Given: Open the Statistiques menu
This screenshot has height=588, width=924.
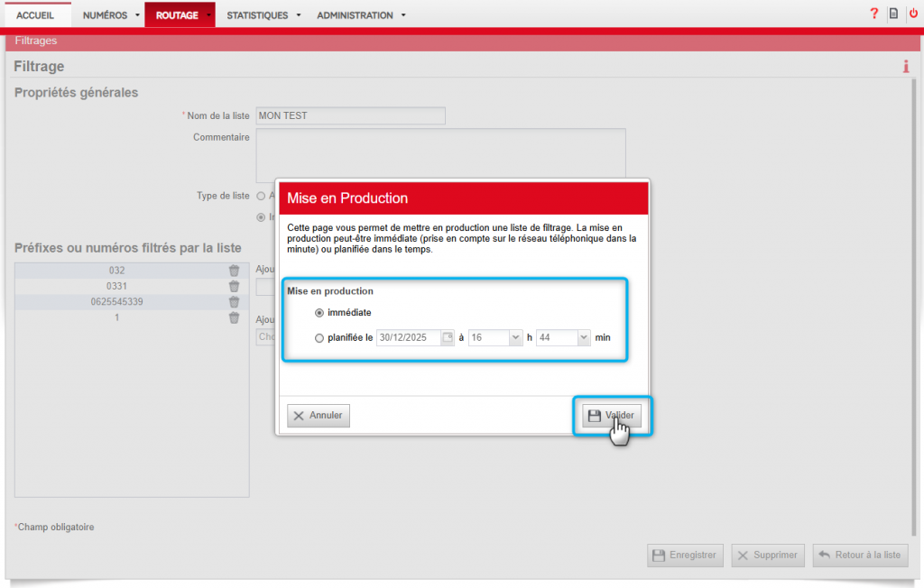Looking at the screenshot, I should coord(263,15).
